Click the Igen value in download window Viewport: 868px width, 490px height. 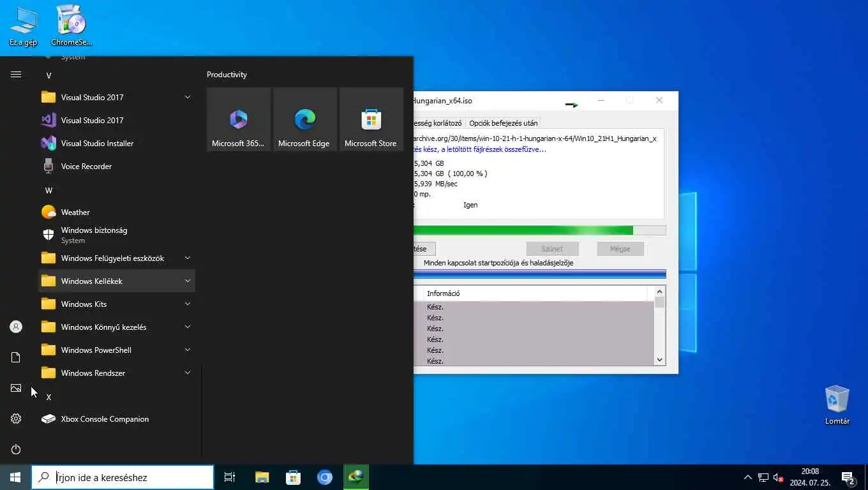[470, 205]
